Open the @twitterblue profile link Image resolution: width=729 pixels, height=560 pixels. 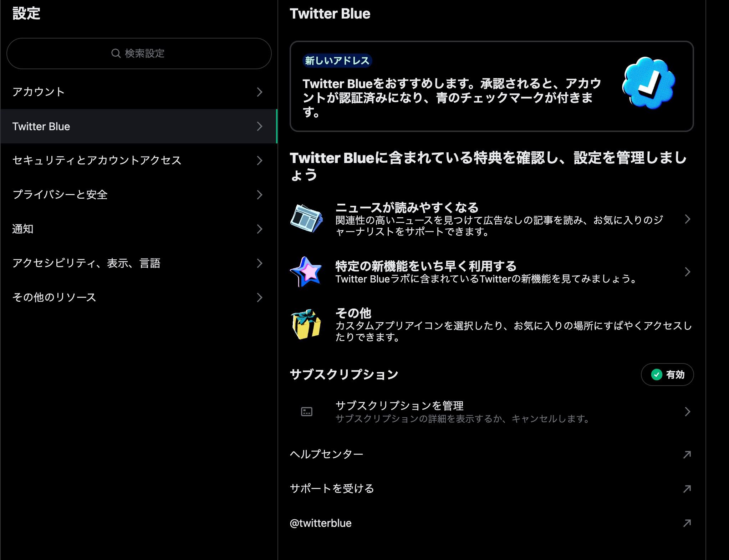491,523
